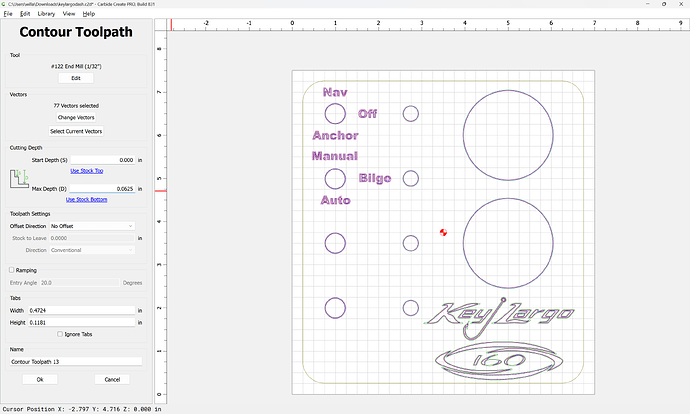Image resolution: width=690 pixels, height=414 pixels.
Task: Click the '#122 End Mill (1/32")' tool text
Action: click(76, 66)
